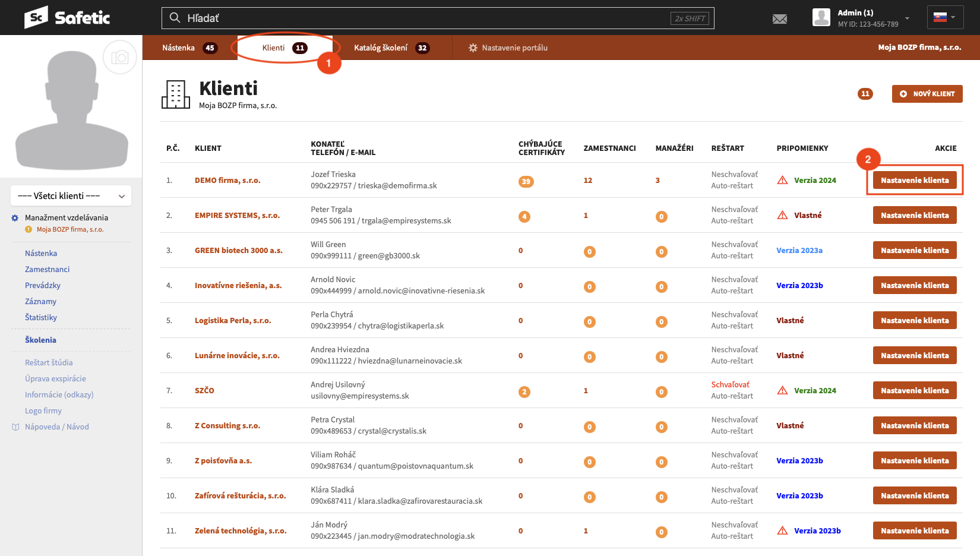Click the warning icon beside Moja BOZP firma in sidebar

coord(29,229)
